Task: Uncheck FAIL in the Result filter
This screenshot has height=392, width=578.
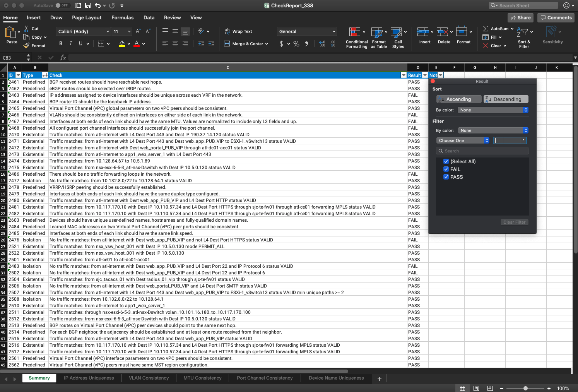Action: tap(446, 169)
